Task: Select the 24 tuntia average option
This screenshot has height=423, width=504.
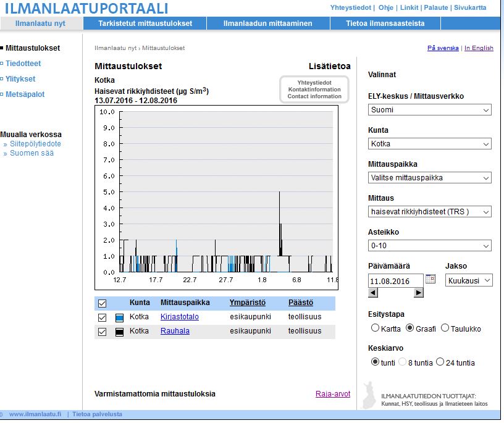Action: (x=440, y=362)
